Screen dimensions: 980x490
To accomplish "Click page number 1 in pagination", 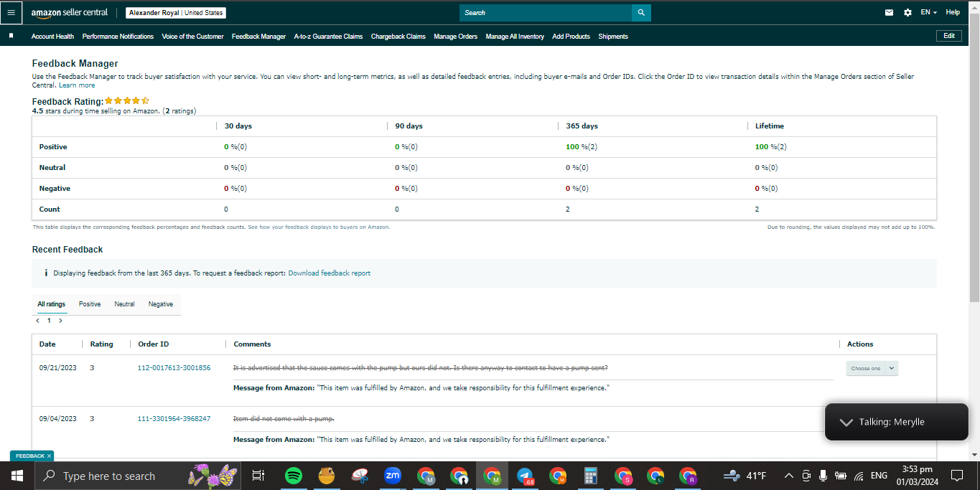I will tap(50, 321).
